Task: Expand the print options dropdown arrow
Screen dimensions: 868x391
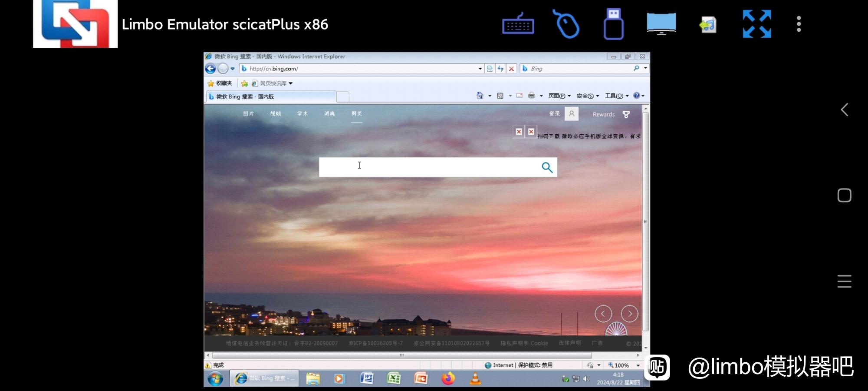Action: (541, 96)
